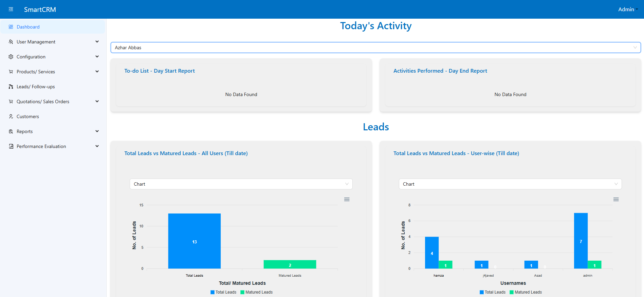Click Asad's blue Total Leads bar
Screen dimensions: 644x297
[x=531, y=265]
